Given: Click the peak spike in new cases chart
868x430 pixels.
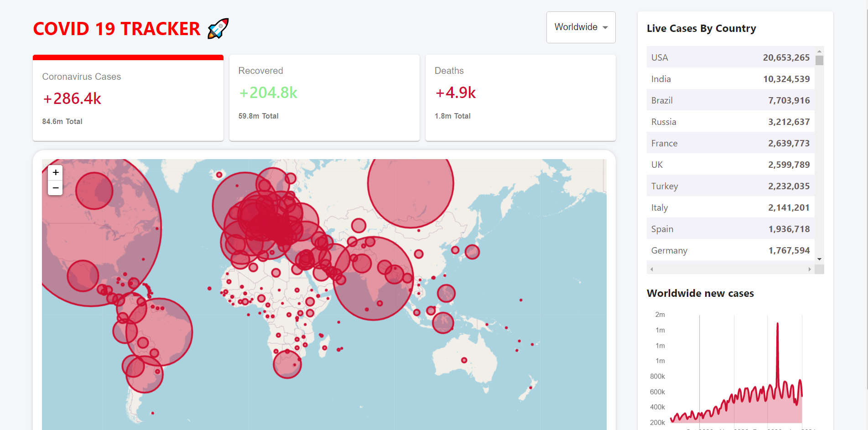Looking at the screenshot, I should point(777,325).
